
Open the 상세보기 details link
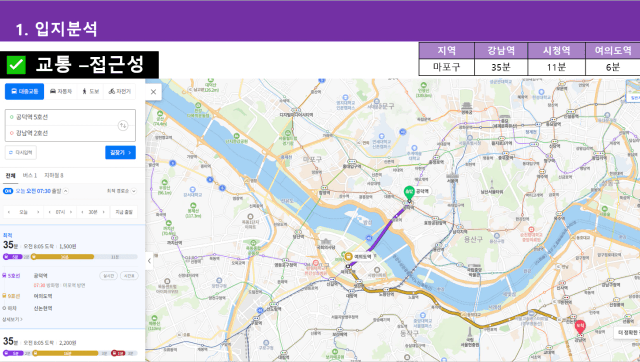[x=12, y=319]
